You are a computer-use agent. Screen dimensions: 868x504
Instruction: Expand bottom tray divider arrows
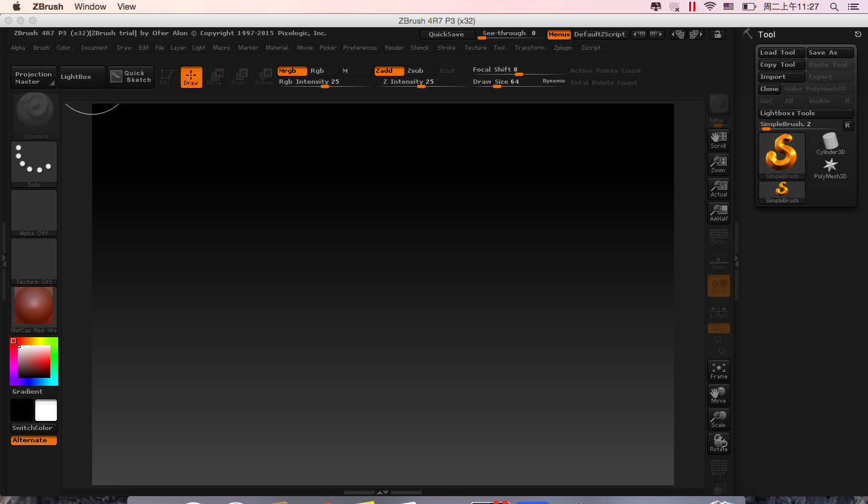pos(382,492)
